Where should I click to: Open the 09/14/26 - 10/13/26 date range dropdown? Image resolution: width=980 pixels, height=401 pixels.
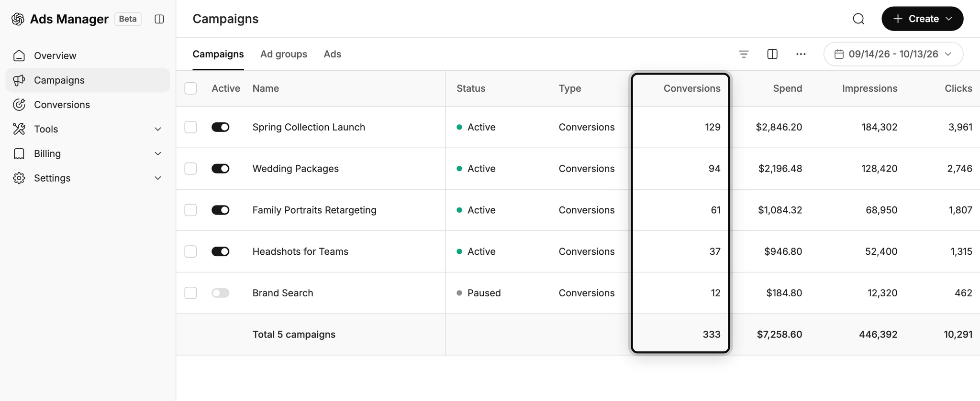coord(893,54)
